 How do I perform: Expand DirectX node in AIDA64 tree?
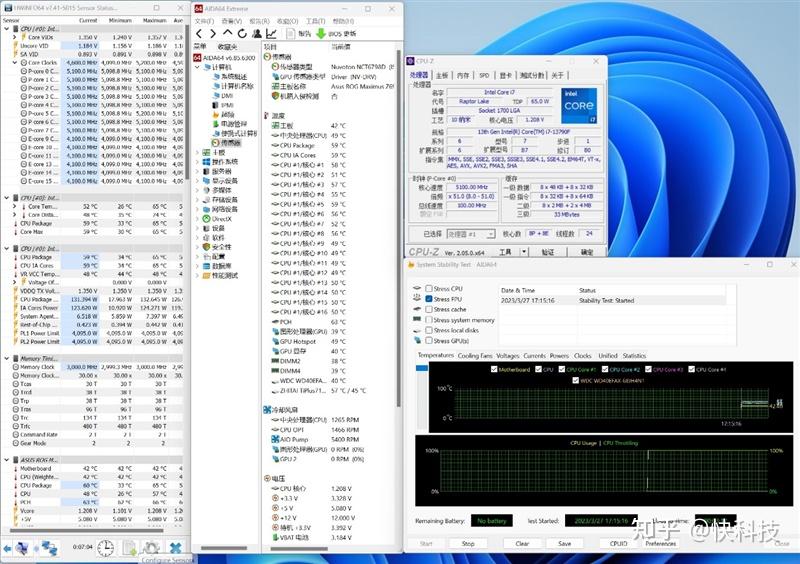point(197,218)
